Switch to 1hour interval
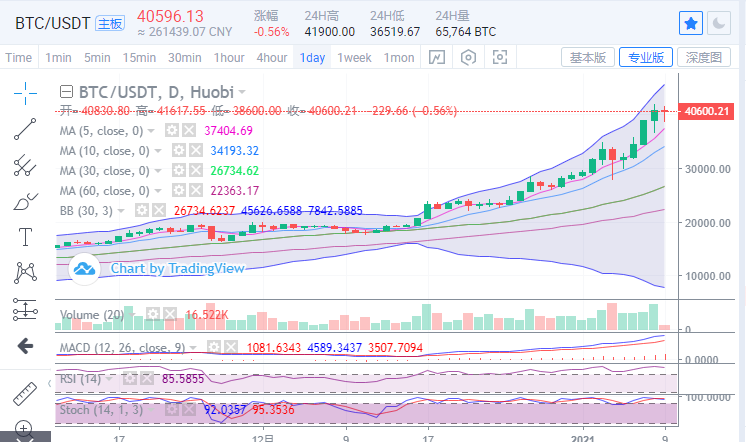Viewport: 746px width, 442px height. [229, 58]
